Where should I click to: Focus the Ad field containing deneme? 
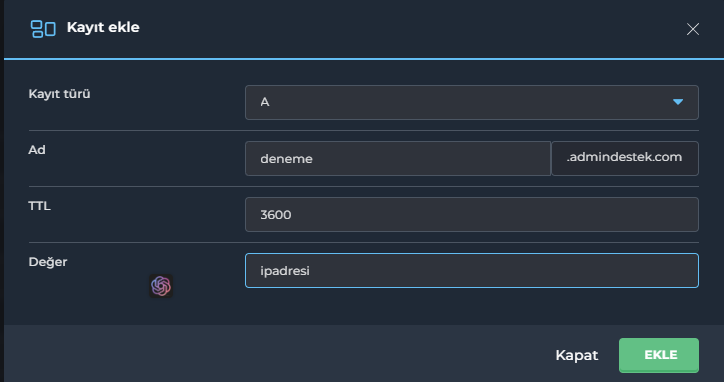coord(398,158)
